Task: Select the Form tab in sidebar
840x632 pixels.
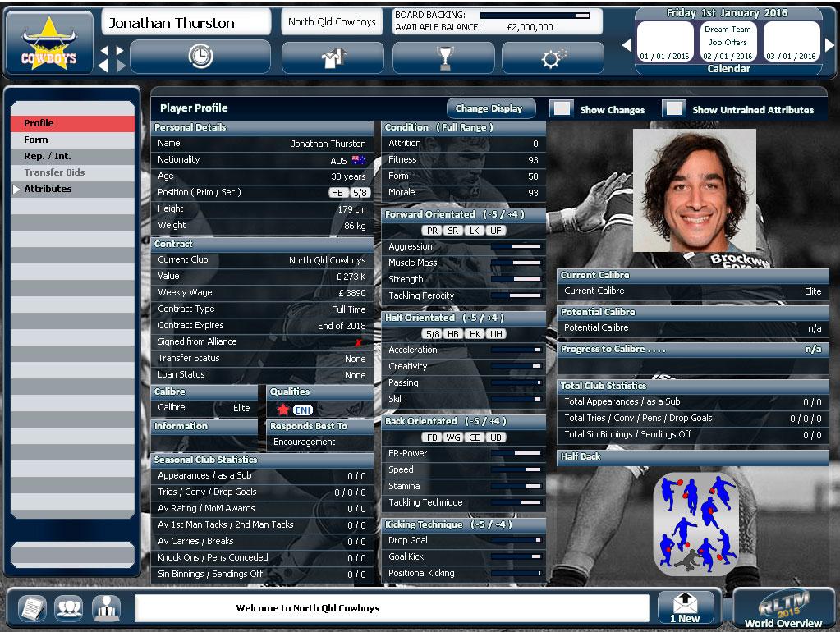Action: tap(36, 140)
